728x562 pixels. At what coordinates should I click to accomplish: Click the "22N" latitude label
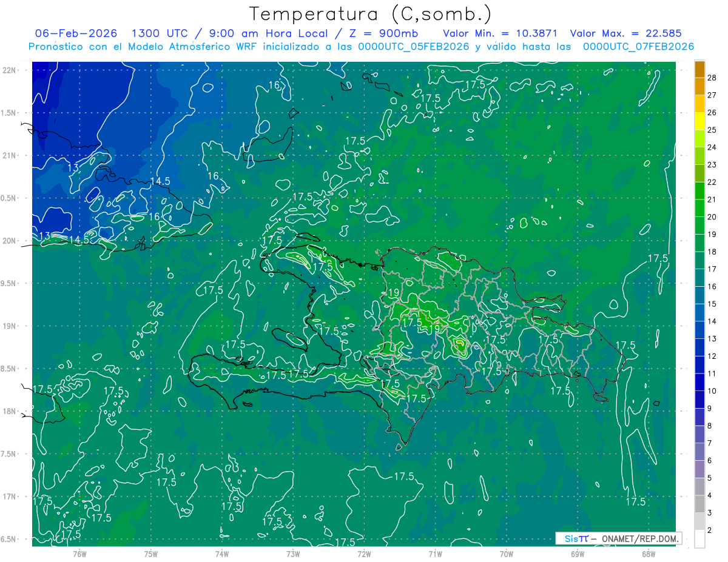tap(9, 70)
